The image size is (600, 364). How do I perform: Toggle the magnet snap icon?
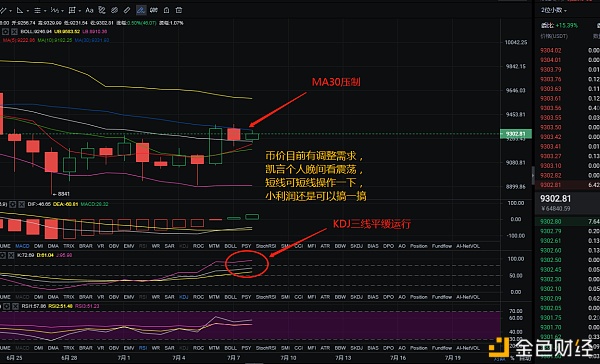[154, 10]
